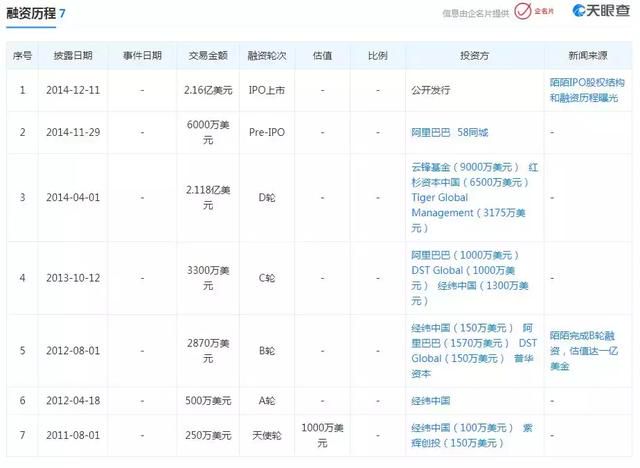This screenshot has width=640, height=468.
Task: Click the 融资轮次 column header
Action: 267,55
